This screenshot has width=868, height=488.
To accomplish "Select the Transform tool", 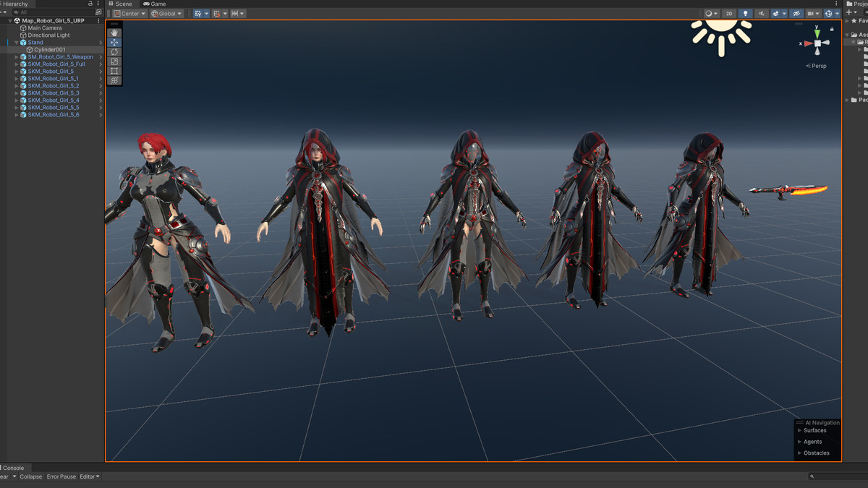I will pos(114,80).
